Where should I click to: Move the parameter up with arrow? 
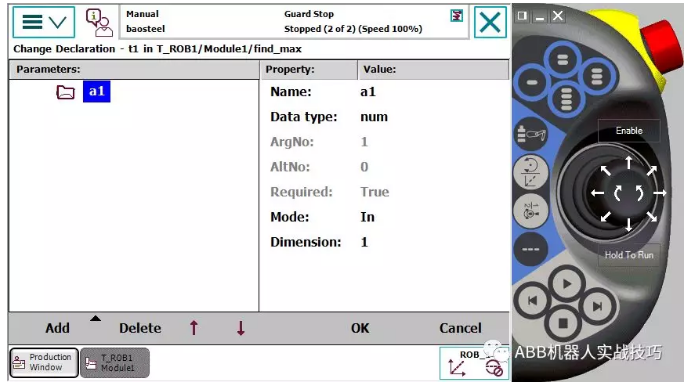pos(194,328)
